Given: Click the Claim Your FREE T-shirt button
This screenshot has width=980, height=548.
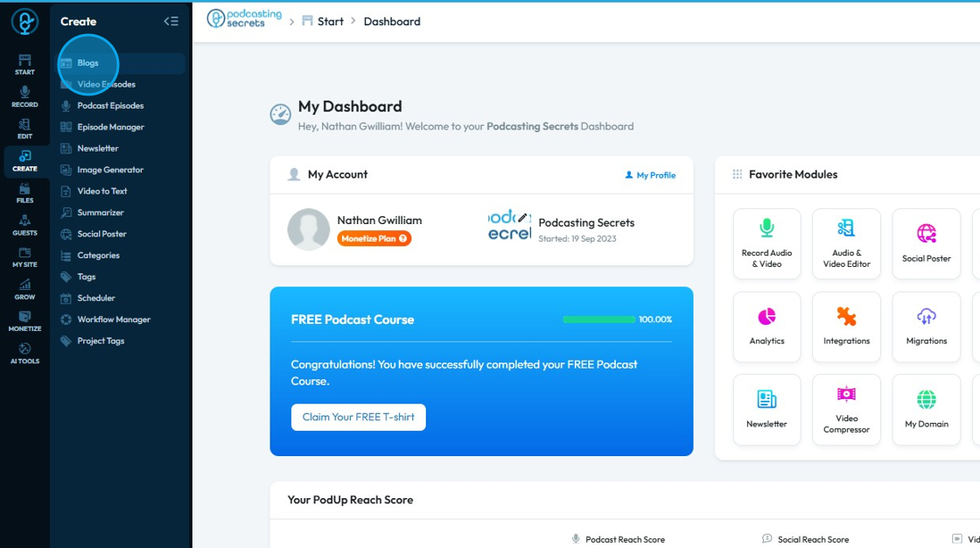Looking at the screenshot, I should [358, 418].
